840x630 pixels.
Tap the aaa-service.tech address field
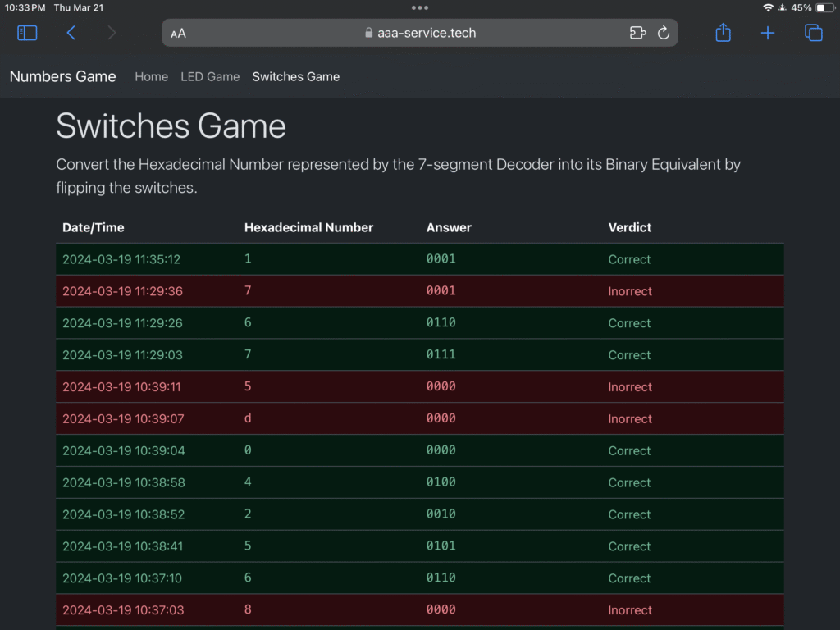419,34
